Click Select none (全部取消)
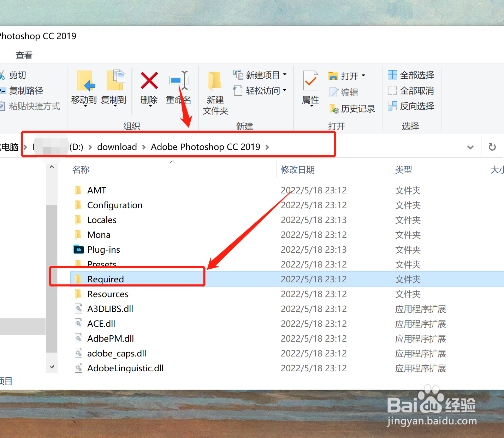Screen dimensions: 504x438 (x=411, y=91)
